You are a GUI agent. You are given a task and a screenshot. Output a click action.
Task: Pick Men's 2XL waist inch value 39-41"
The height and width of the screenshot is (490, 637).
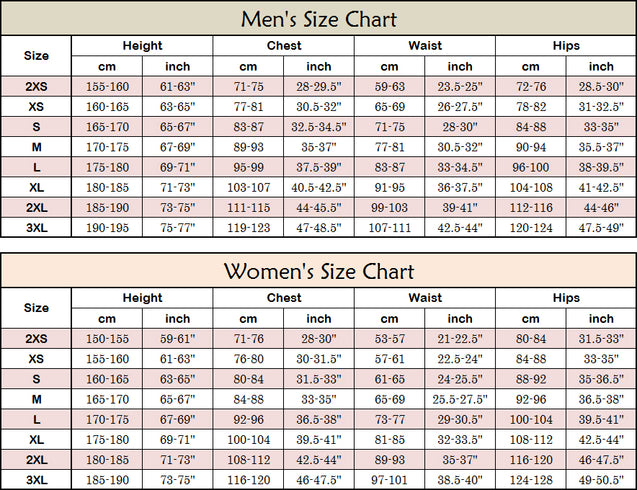[x=460, y=207]
